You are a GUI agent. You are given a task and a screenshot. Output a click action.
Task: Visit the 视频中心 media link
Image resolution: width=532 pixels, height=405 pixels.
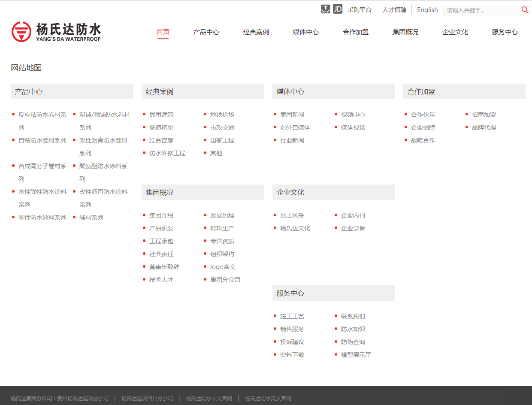coord(353,115)
